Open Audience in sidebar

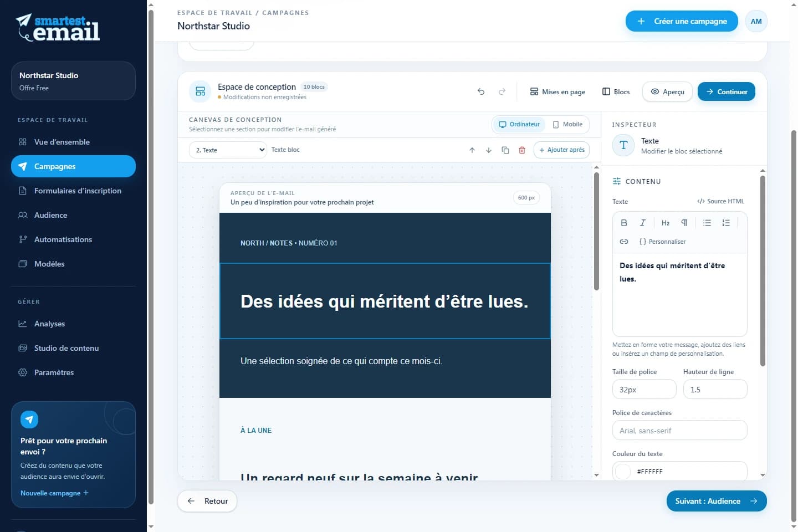point(73,215)
